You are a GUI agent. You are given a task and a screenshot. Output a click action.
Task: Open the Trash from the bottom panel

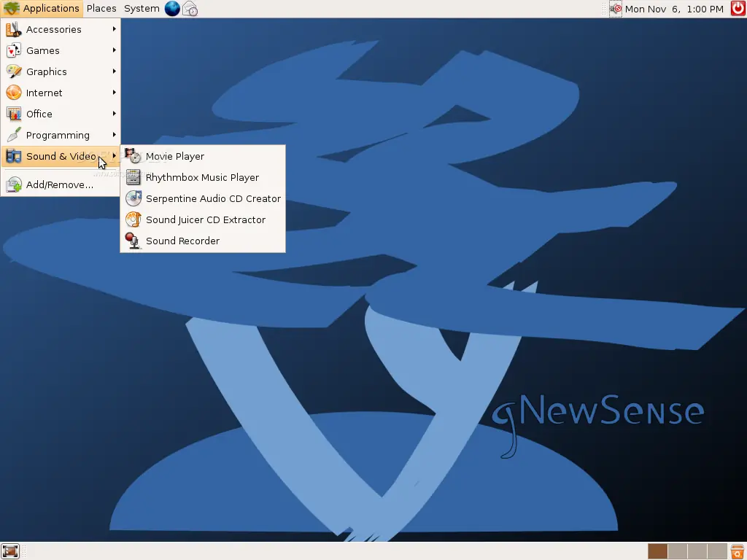[736, 551]
